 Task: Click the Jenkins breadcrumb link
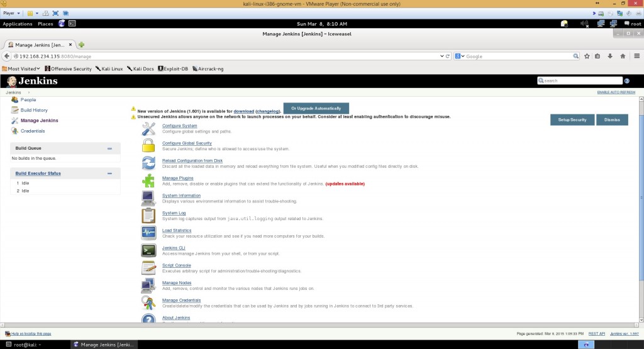13,92
